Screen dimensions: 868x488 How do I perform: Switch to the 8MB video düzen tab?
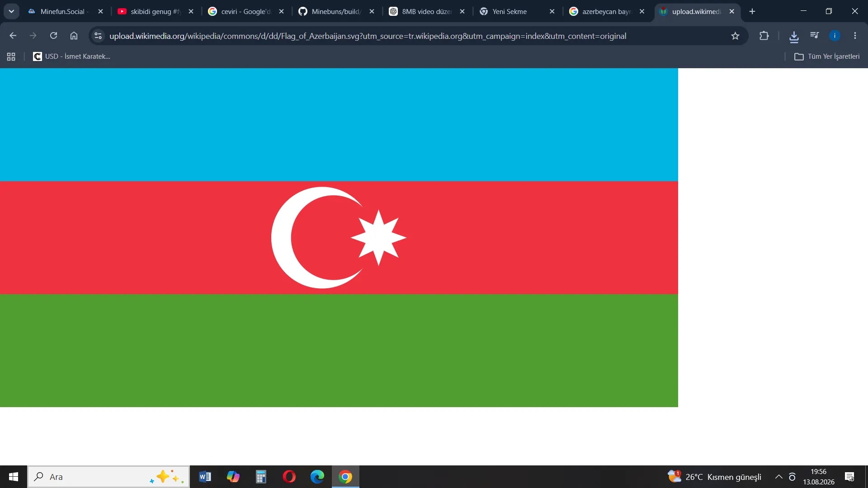[x=427, y=11]
